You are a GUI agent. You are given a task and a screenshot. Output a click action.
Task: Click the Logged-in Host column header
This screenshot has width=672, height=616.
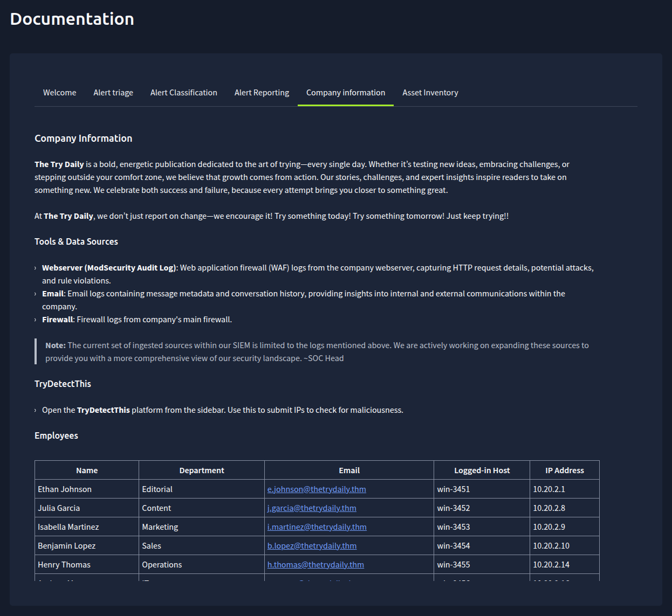point(482,470)
